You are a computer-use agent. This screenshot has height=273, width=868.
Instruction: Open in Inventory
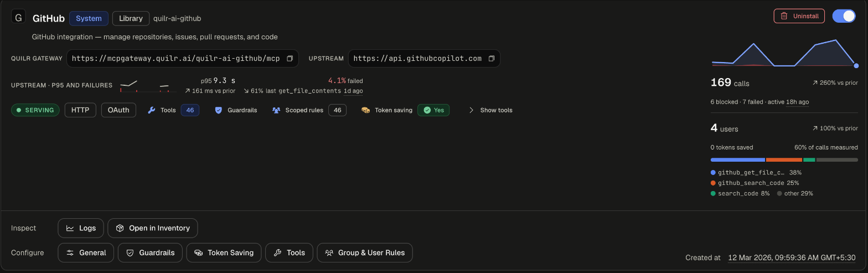153,228
